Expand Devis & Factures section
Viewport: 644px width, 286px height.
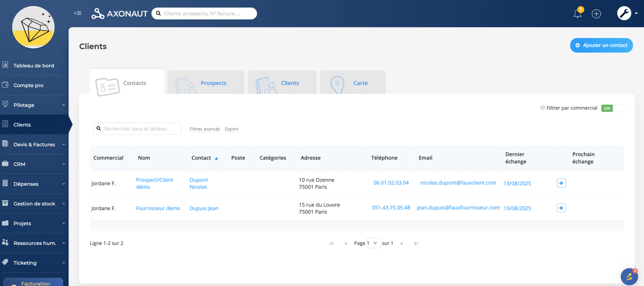(34, 144)
